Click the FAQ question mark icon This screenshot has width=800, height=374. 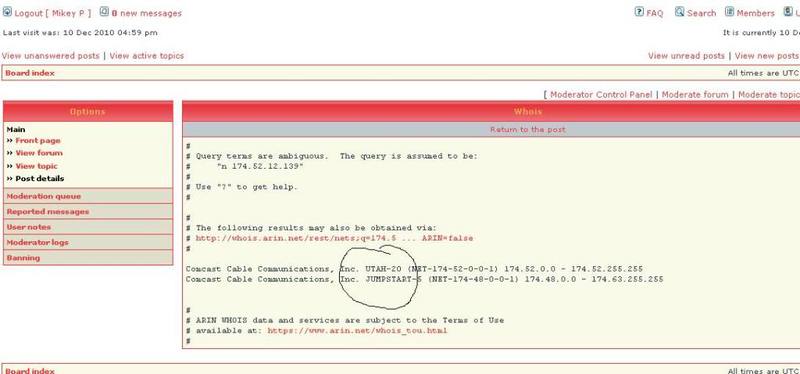[639, 12]
